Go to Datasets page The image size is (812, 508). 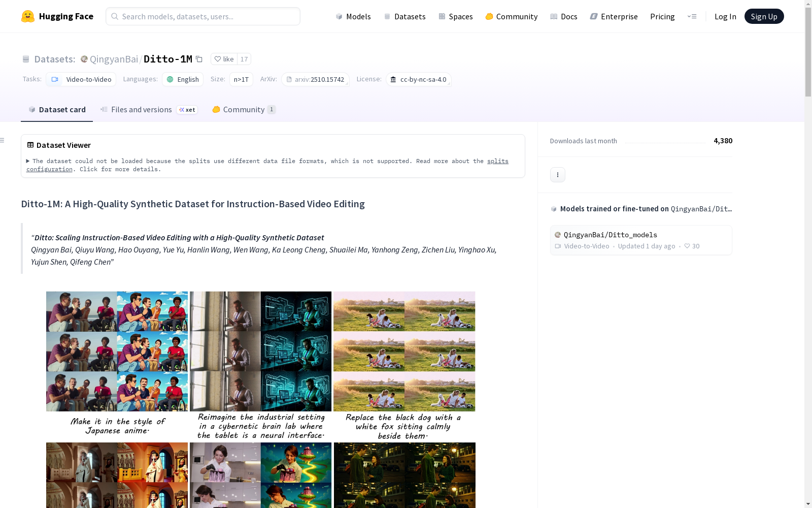click(404, 16)
